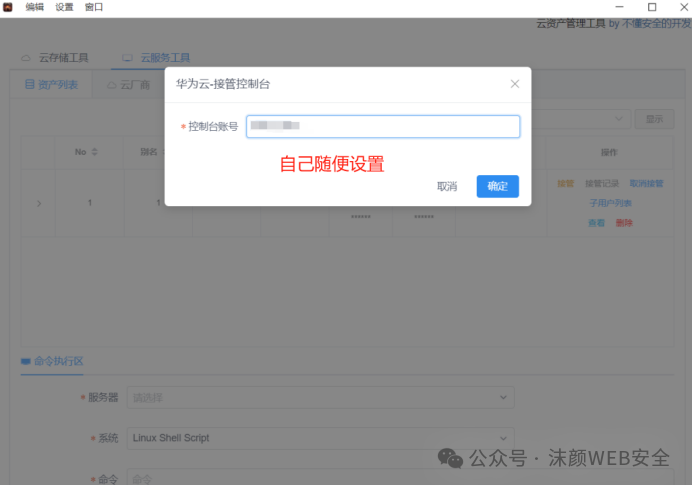Open the 子用户列表 link
This screenshot has height=486, width=692.
(x=610, y=203)
